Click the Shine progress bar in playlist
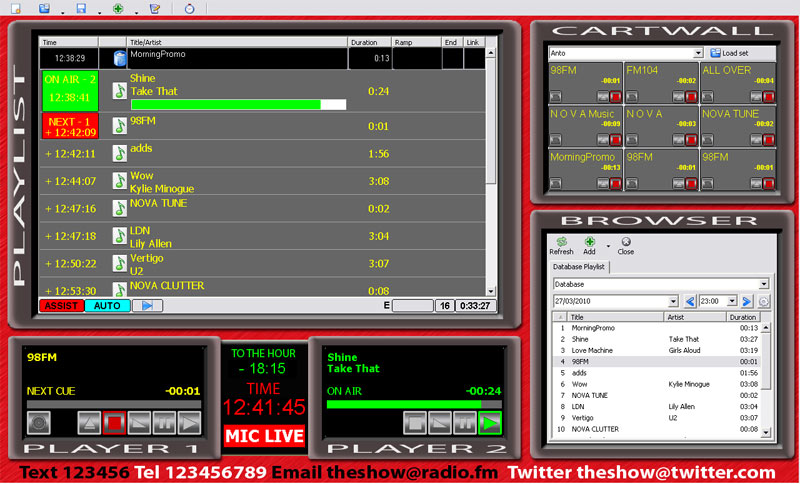This screenshot has height=484, width=800. [x=238, y=104]
